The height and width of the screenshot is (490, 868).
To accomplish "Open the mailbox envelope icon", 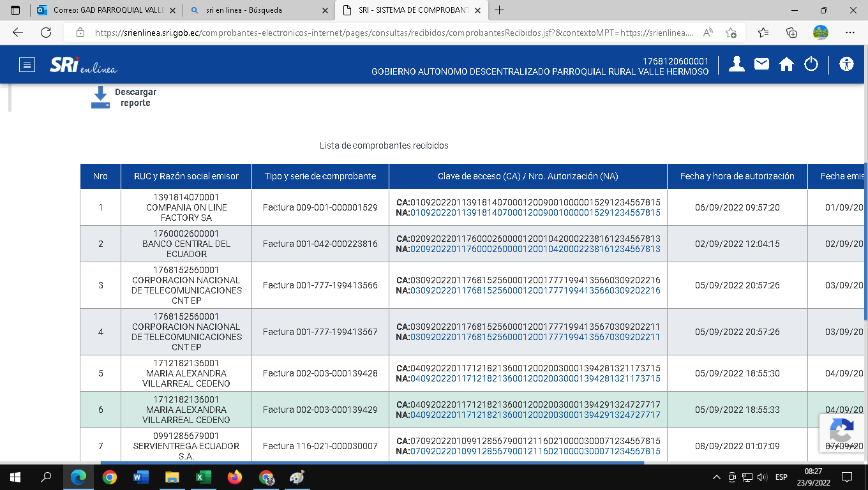I will (761, 64).
